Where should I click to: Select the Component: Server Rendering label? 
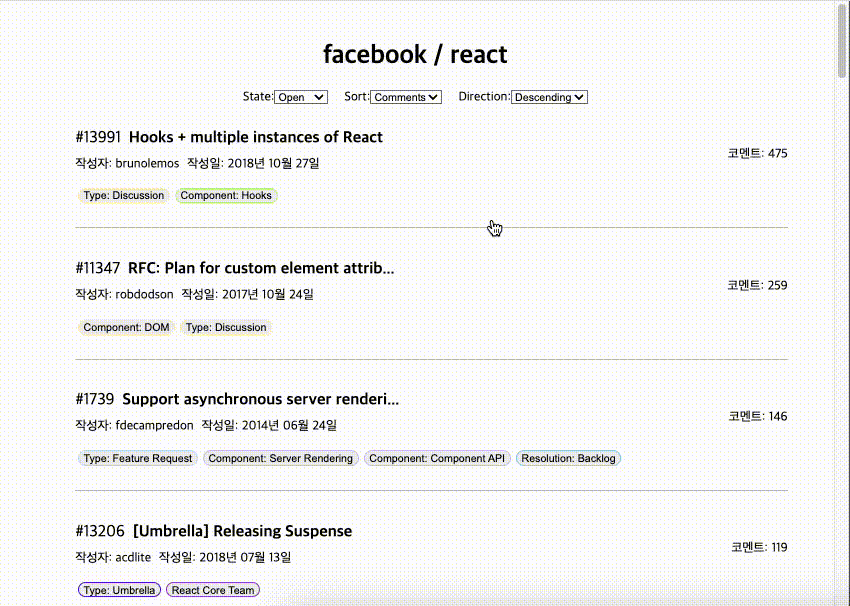tap(281, 459)
